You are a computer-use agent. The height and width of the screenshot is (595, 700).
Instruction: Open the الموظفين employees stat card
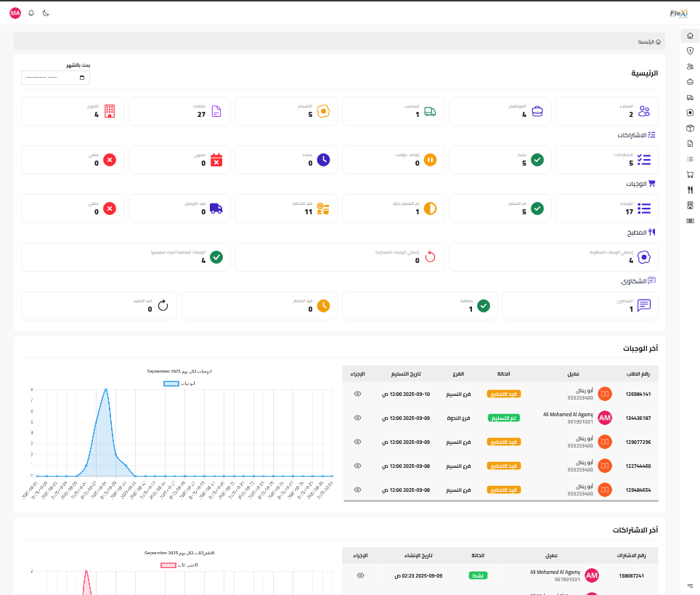pos(500,111)
